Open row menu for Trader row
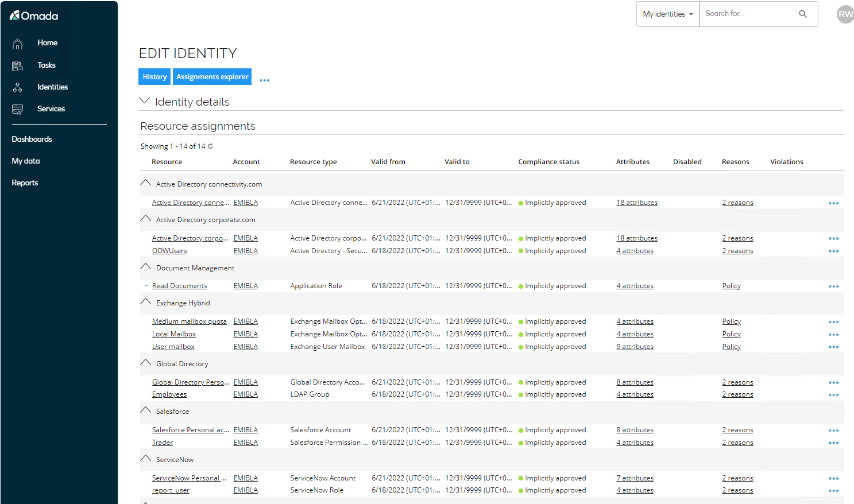854x504 pixels. pos(833,443)
